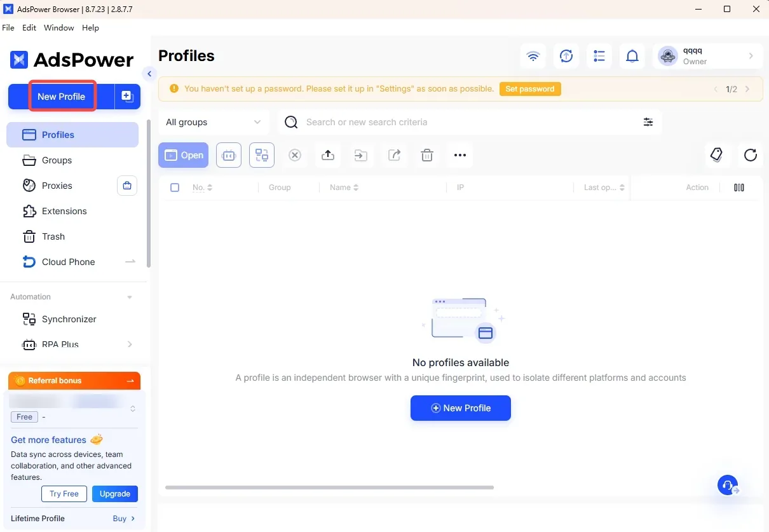Click the IP column header
Viewport: 769px width, 532px height.
point(461,188)
